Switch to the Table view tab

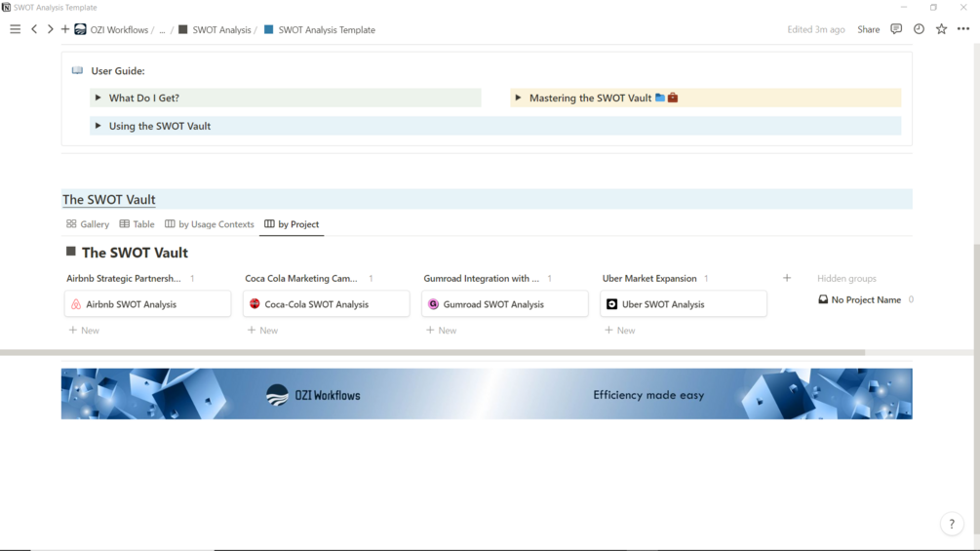pos(137,224)
